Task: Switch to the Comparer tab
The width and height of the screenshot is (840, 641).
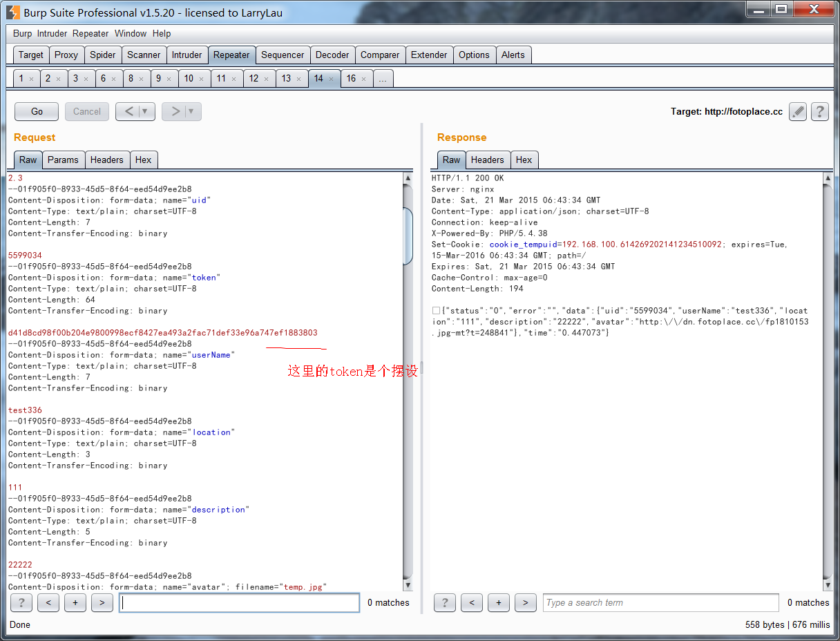Action: click(x=380, y=55)
